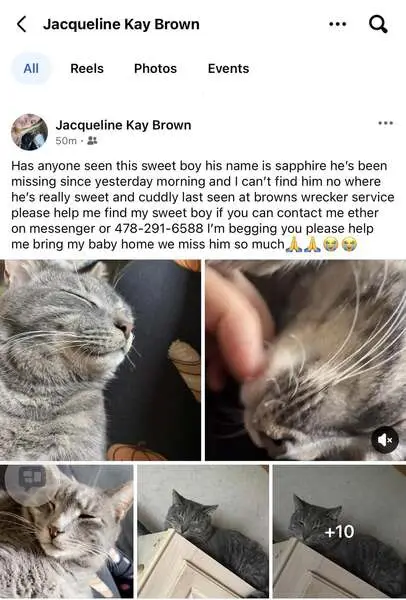Image resolution: width=406 pixels, height=600 pixels.
Task: Tap the back arrow icon
Action: (x=22, y=24)
